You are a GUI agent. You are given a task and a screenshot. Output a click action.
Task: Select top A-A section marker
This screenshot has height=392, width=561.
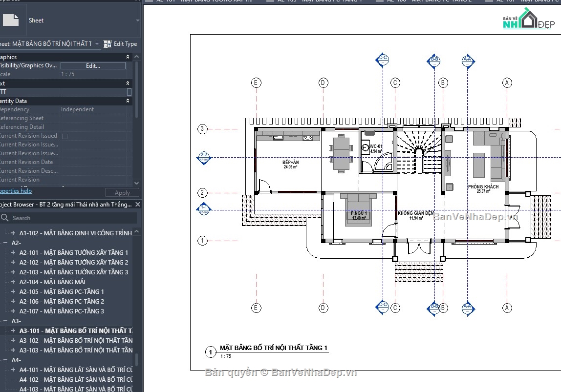pos(467,61)
